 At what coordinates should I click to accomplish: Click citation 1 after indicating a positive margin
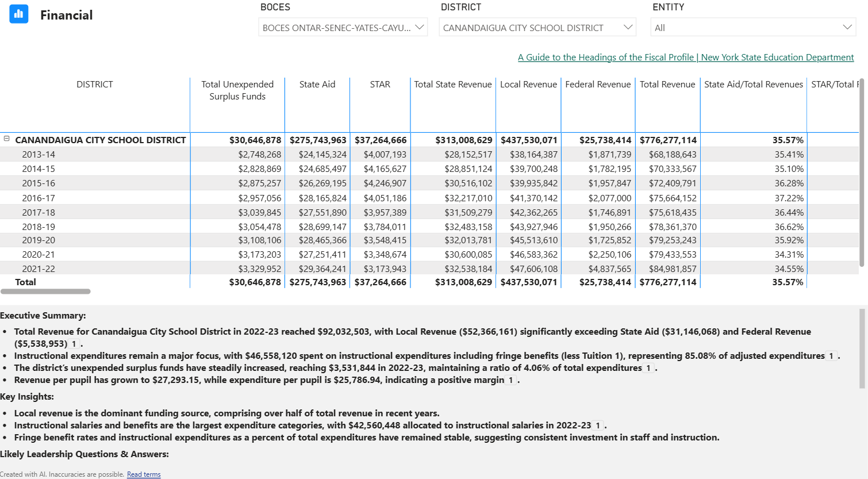pos(510,380)
